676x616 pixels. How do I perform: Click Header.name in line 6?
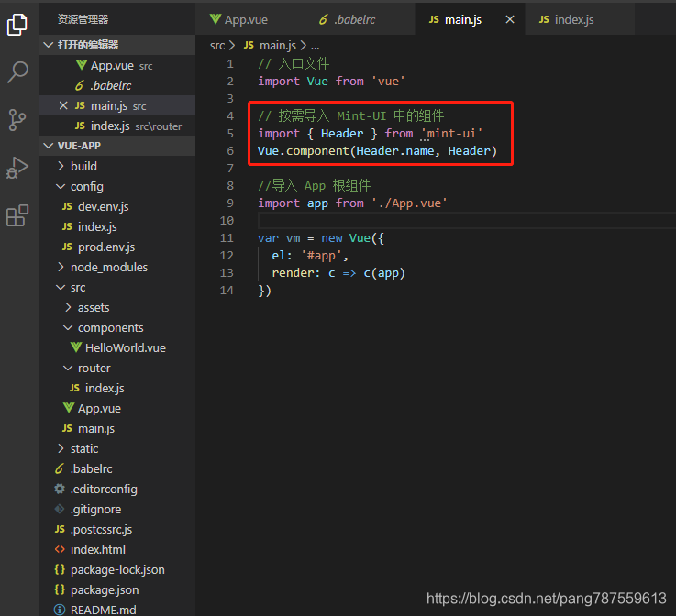coord(395,151)
